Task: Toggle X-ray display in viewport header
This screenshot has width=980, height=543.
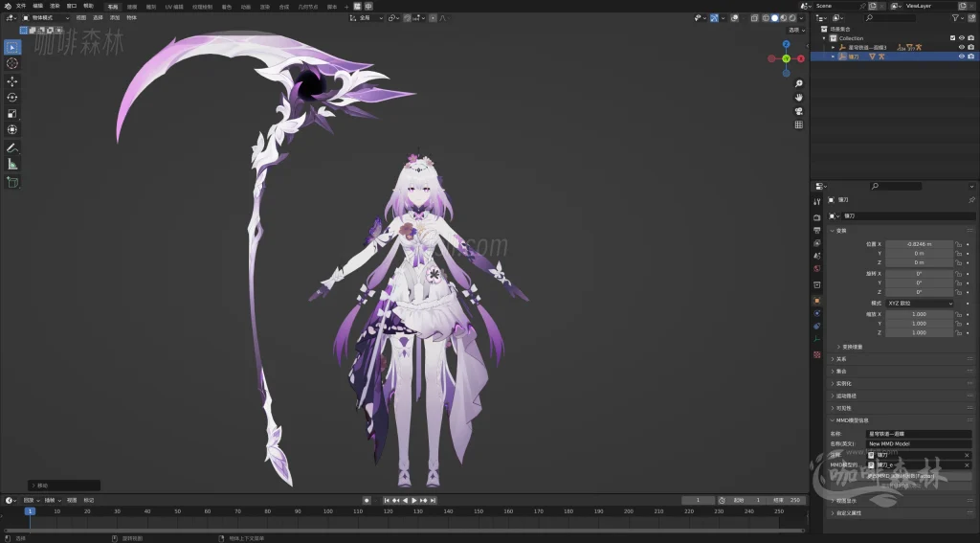Action: [x=754, y=18]
